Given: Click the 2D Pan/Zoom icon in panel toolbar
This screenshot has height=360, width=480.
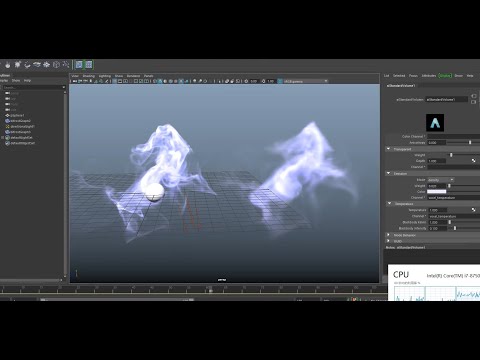Looking at the screenshot, I should 101,81.
